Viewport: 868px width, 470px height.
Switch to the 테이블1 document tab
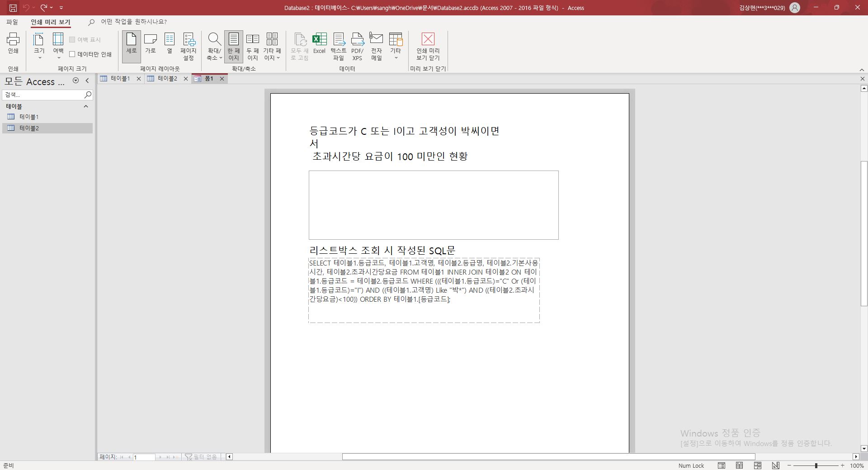120,79
